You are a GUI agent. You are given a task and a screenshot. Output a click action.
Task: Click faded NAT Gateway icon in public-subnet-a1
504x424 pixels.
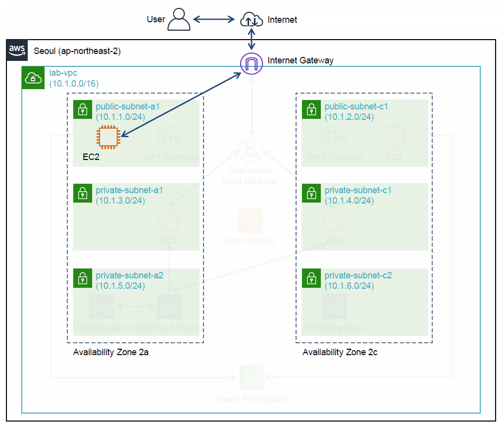[169, 137]
